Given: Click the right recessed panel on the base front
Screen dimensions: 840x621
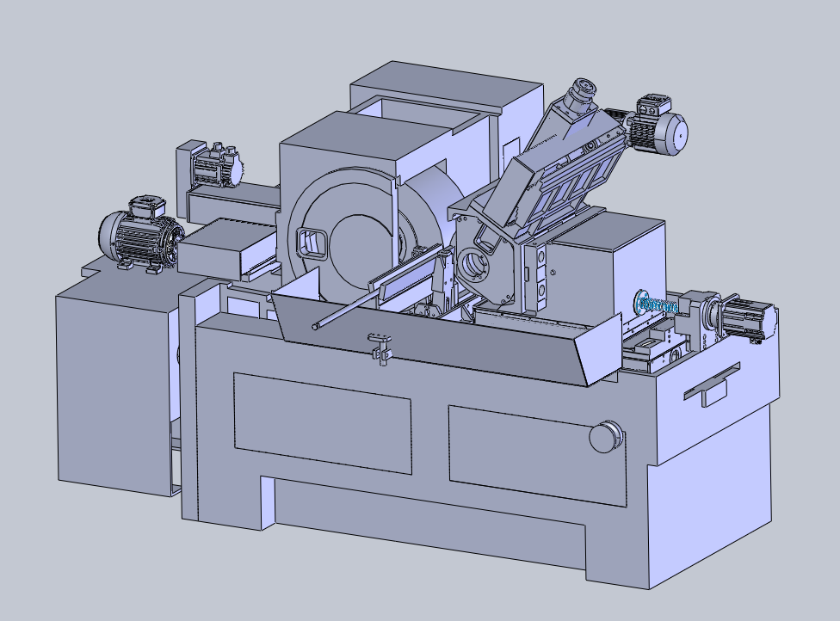Looking at the screenshot, I should (537, 456).
